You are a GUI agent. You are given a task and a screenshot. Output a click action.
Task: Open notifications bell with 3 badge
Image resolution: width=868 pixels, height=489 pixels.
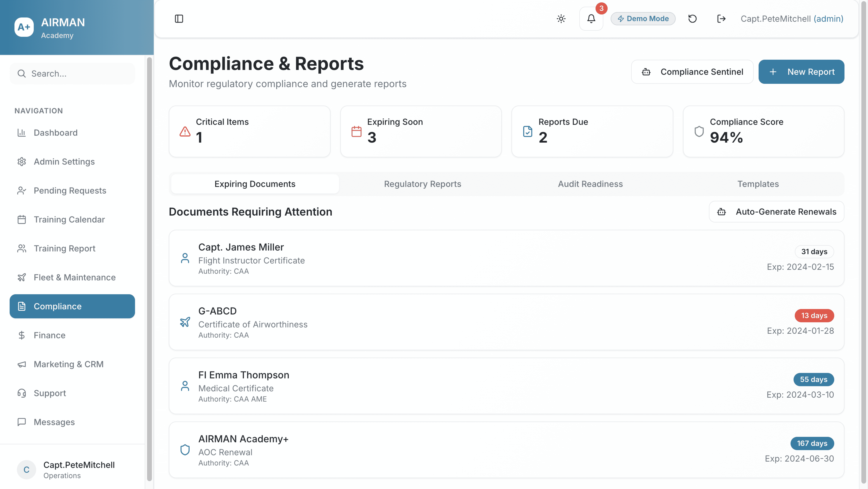point(591,19)
